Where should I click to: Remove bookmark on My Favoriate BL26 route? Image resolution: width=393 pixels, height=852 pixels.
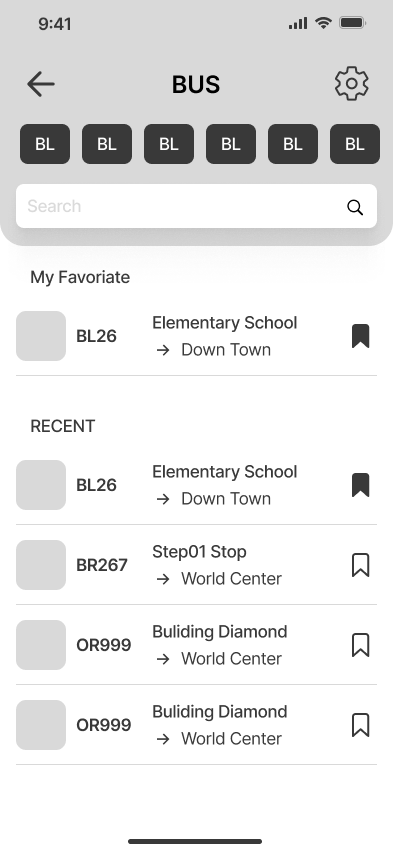point(360,336)
